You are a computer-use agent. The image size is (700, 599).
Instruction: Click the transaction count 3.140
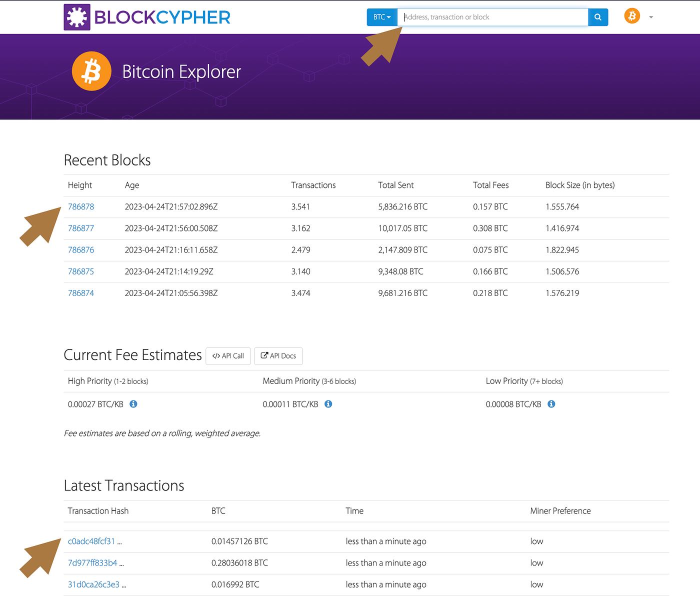coord(301,271)
